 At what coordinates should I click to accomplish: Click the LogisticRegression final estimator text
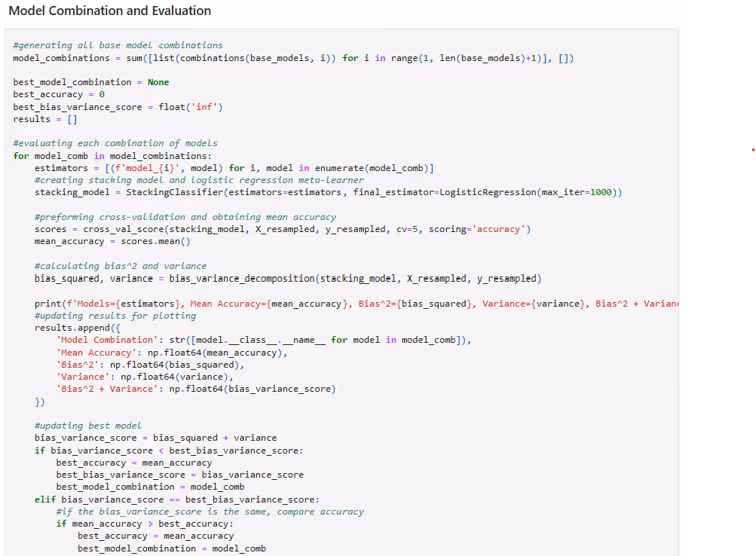pyautogui.click(x=487, y=192)
